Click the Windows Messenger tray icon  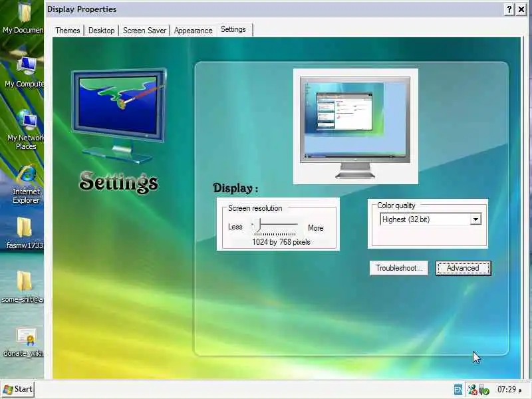472,390
